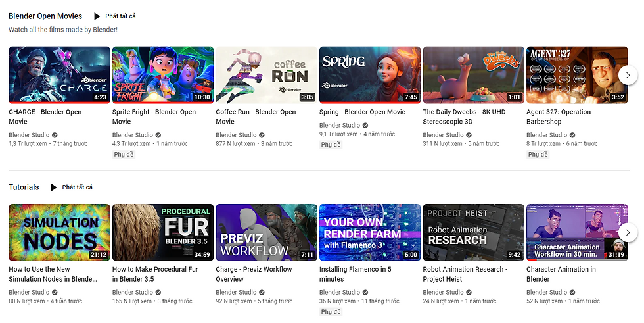This screenshot has width=644, height=323.
Task: Click verified badge beside Spring's Blender Studio
Action: pos(365,126)
